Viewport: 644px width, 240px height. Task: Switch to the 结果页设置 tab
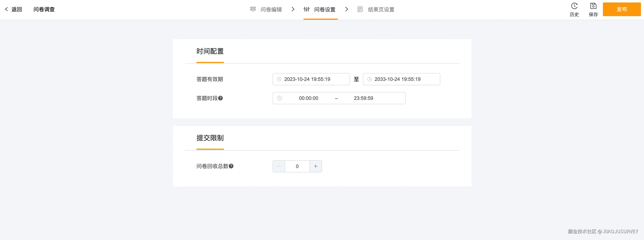point(381,9)
